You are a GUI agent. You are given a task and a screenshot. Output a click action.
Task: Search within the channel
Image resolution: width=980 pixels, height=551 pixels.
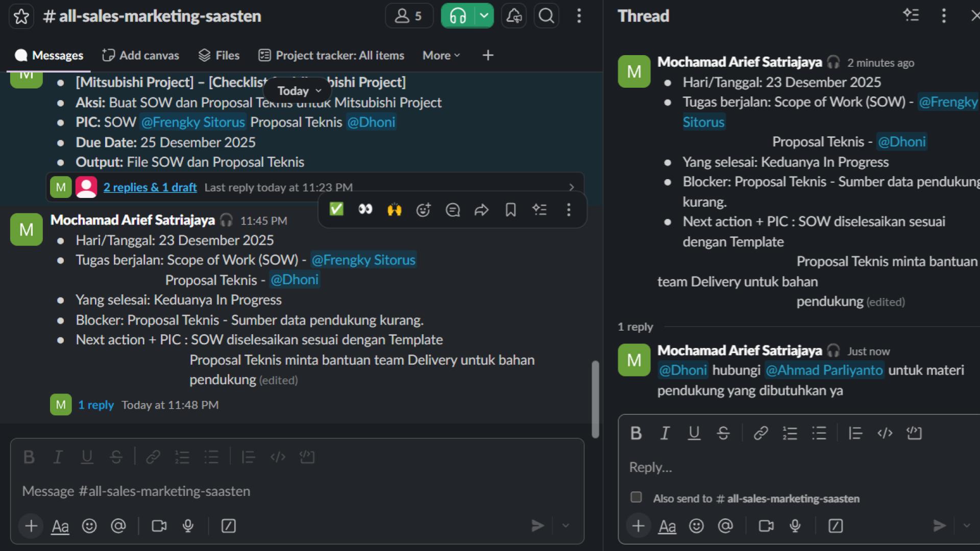pyautogui.click(x=546, y=16)
